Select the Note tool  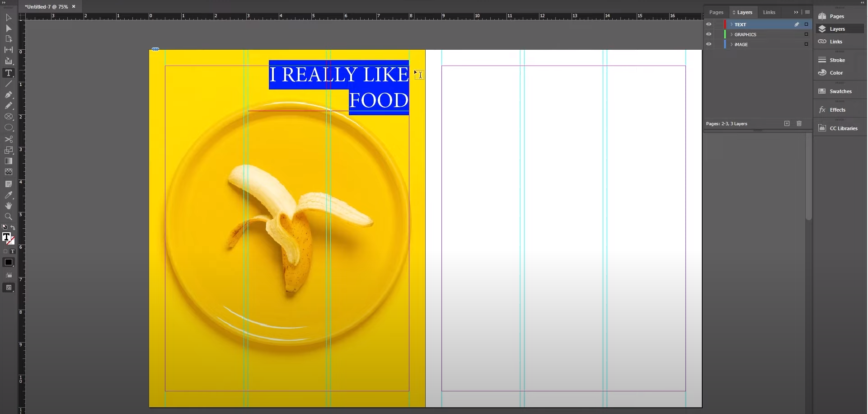coord(8,184)
